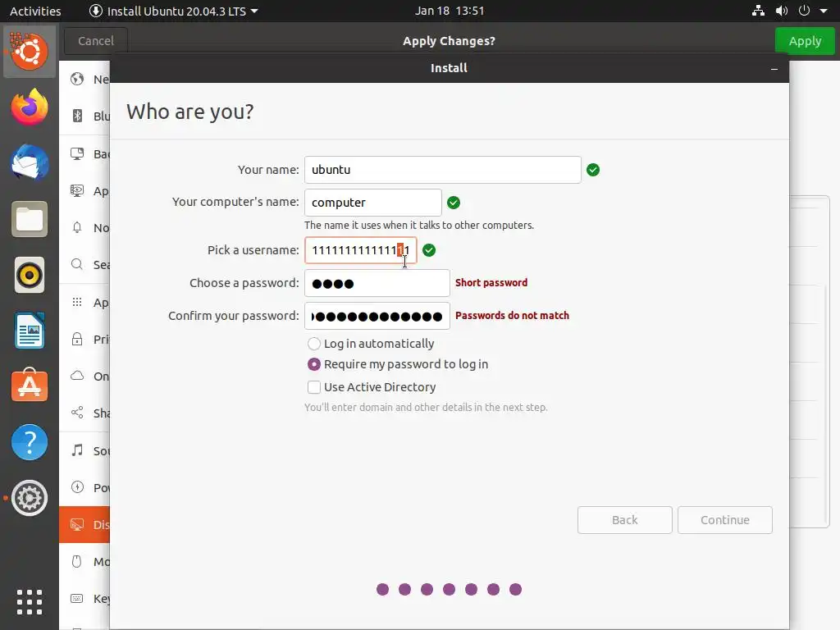Select Sound music note icon in sidebar

77,450
